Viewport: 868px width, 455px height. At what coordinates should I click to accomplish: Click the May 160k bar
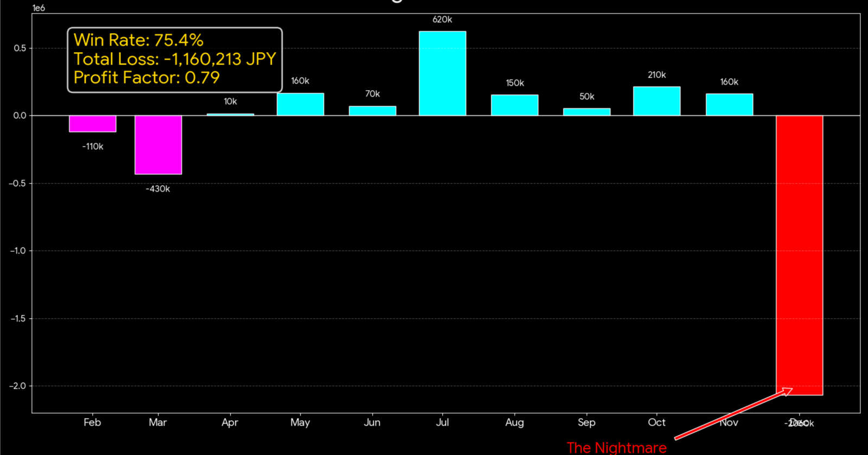point(300,104)
